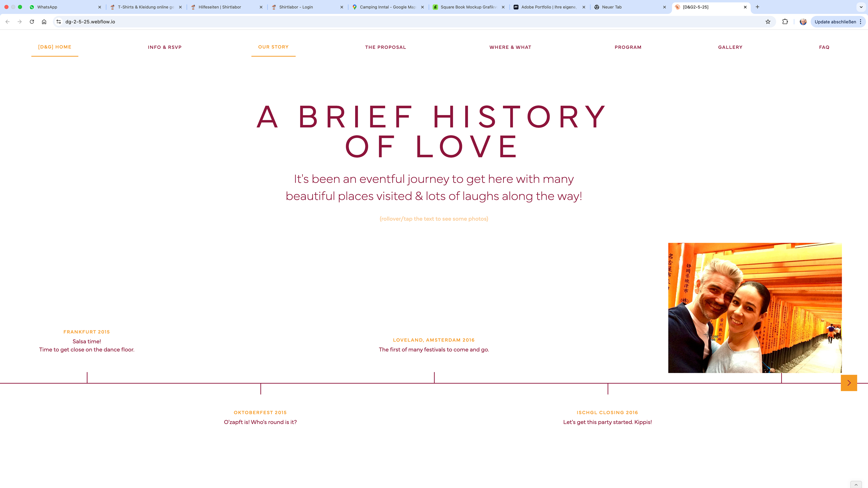Advance timeline with orange arrow button
868x488 pixels.
point(849,383)
